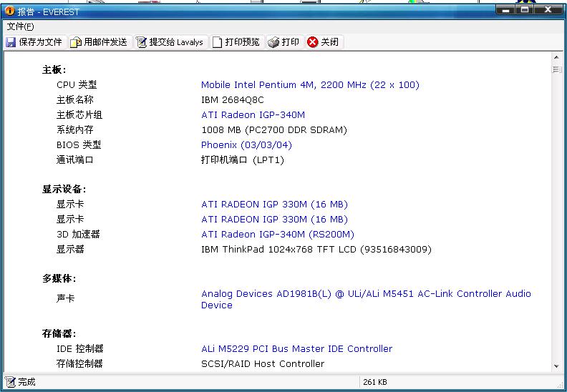Click the EVEREST title bar app icon
Image resolution: width=567 pixels, height=392 pixels.
pos(10,11)
